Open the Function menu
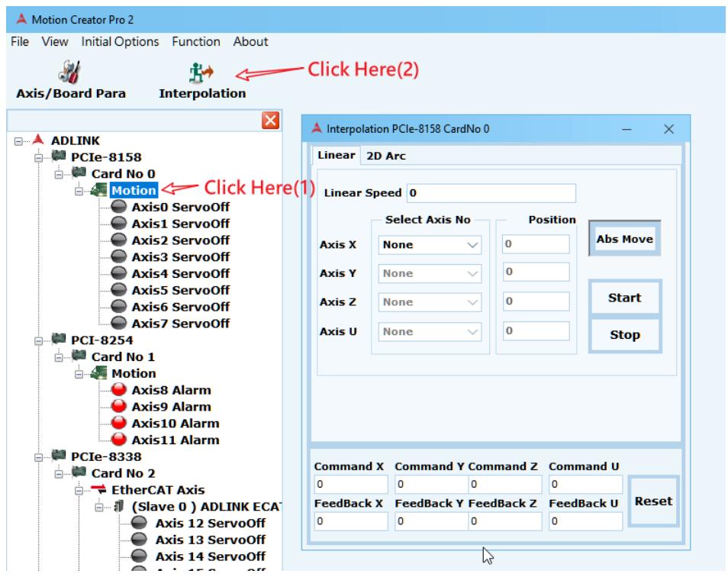This screenshot has width=728, height=577. click(196, 42)
